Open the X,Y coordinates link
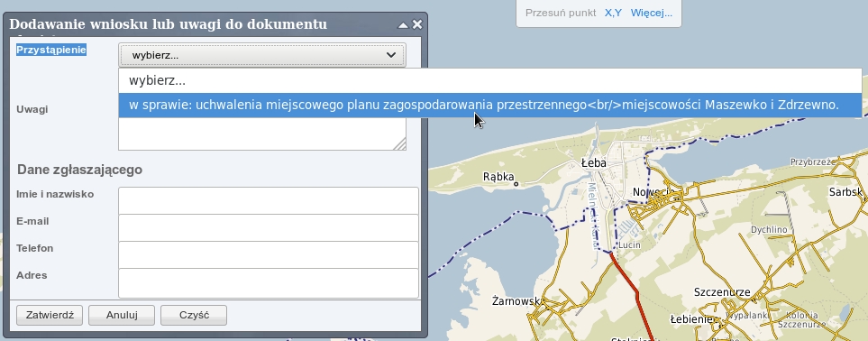The width and height of the screenshot is (868, 341). click(613, 13)
